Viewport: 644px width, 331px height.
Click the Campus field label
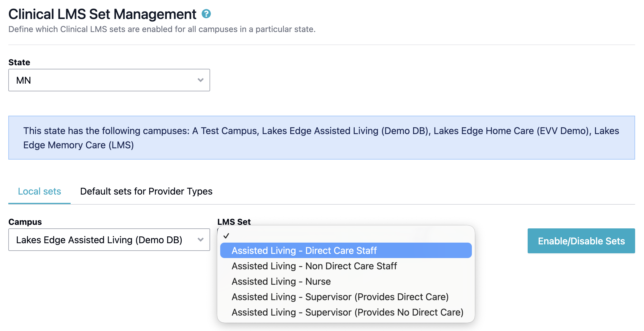click(25, 222)
